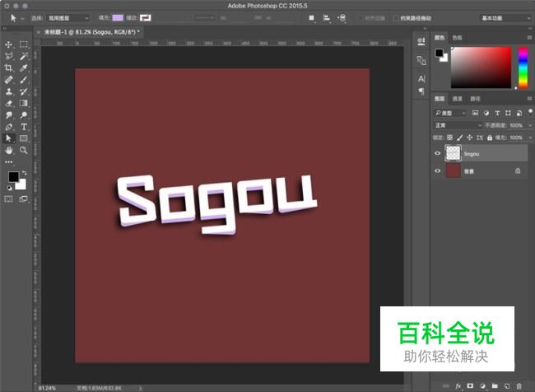
Task: Select the Eraser tool
Action: click(8, 103)
